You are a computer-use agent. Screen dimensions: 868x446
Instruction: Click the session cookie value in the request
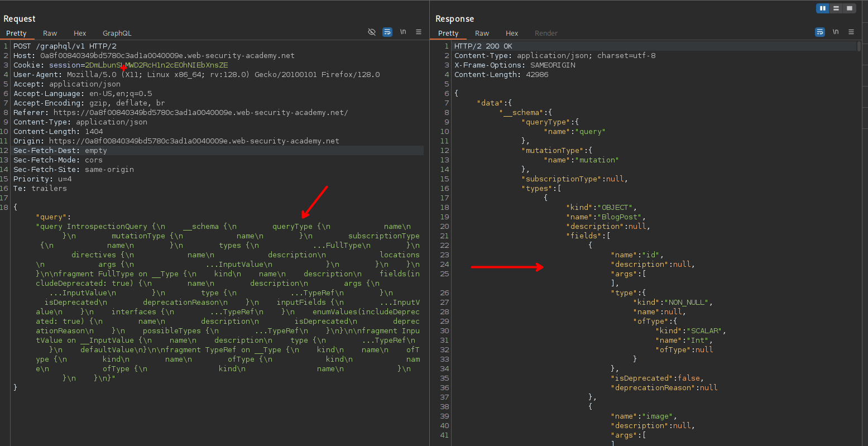tap(156, 65)
